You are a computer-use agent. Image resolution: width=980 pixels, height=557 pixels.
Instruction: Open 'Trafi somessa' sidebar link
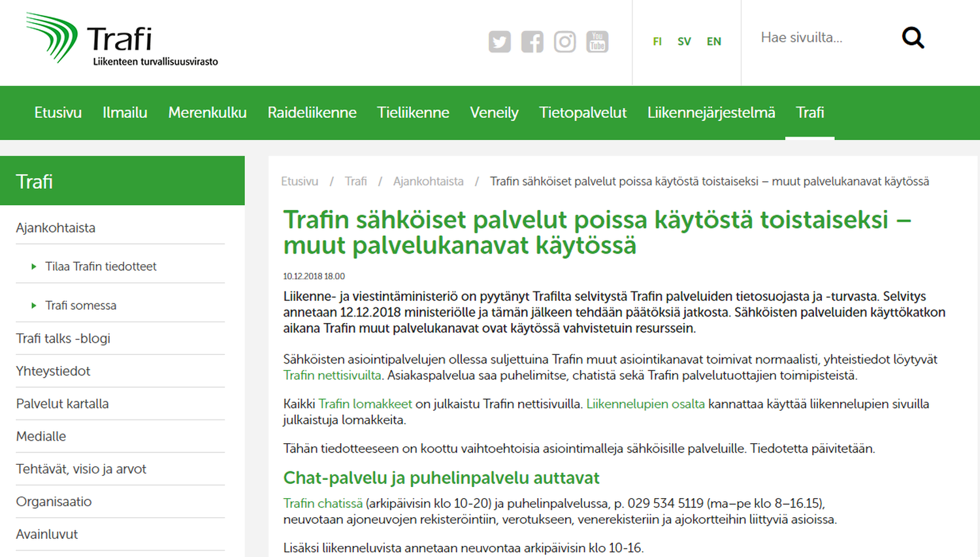[80, 305]
